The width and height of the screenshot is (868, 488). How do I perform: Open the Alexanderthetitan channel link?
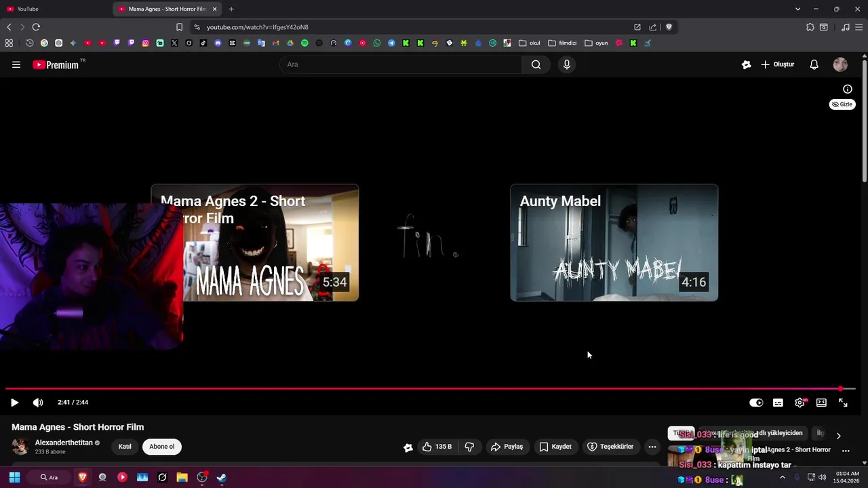pos(64,443)
